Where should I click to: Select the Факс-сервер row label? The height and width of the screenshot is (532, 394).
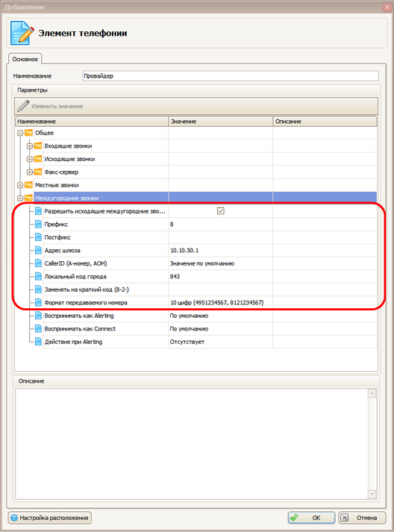pyautogui.click(x=61, y=172)
